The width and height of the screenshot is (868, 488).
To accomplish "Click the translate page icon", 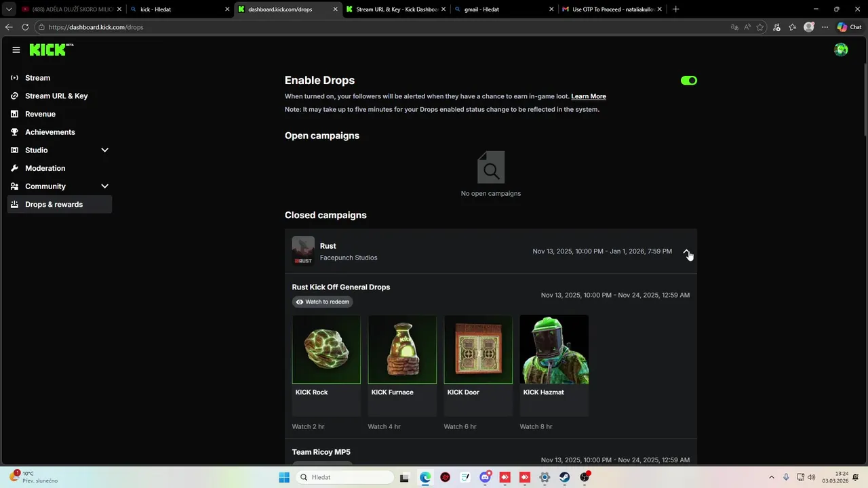I will coord(734,27).
